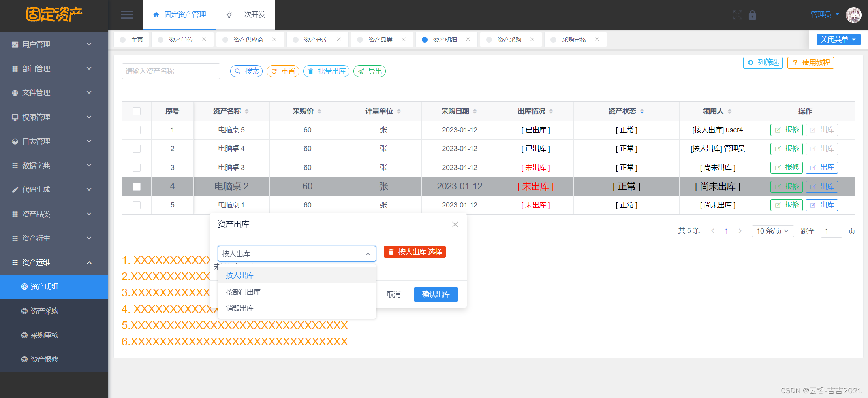Image resolution: width=868 pixels, height=398 pixels.
Task: Toggle the hamburger sidebar collapse icon
Action: click(x=127, y=15)
